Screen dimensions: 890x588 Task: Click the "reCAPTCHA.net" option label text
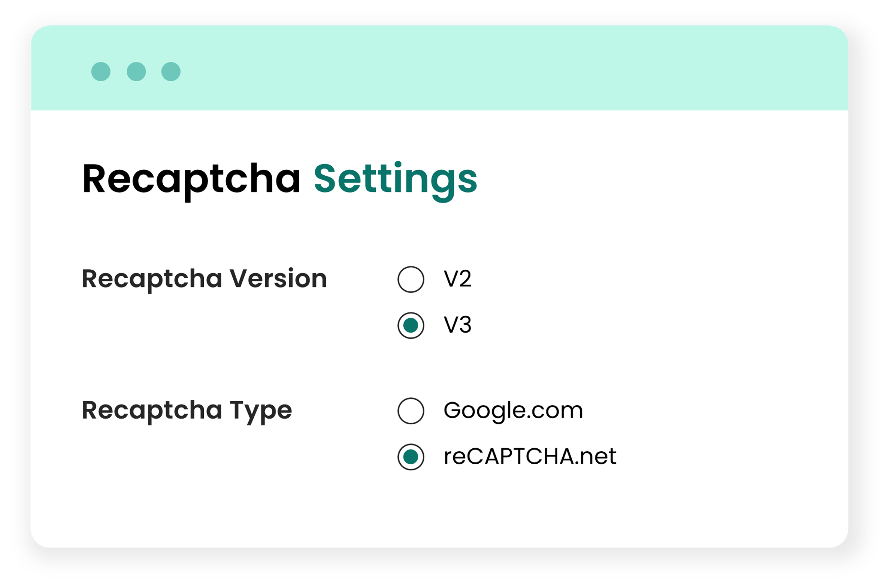point(530,457)
